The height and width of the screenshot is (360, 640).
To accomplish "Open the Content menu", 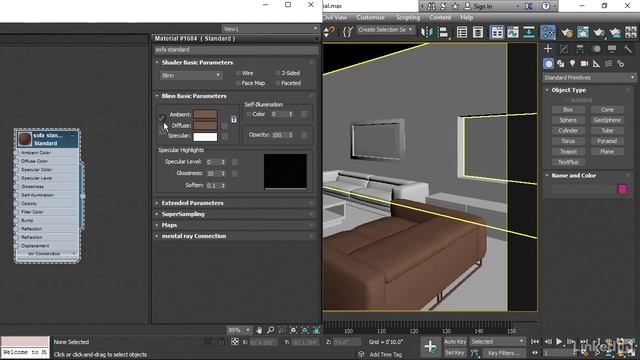I will click(440, 18).
